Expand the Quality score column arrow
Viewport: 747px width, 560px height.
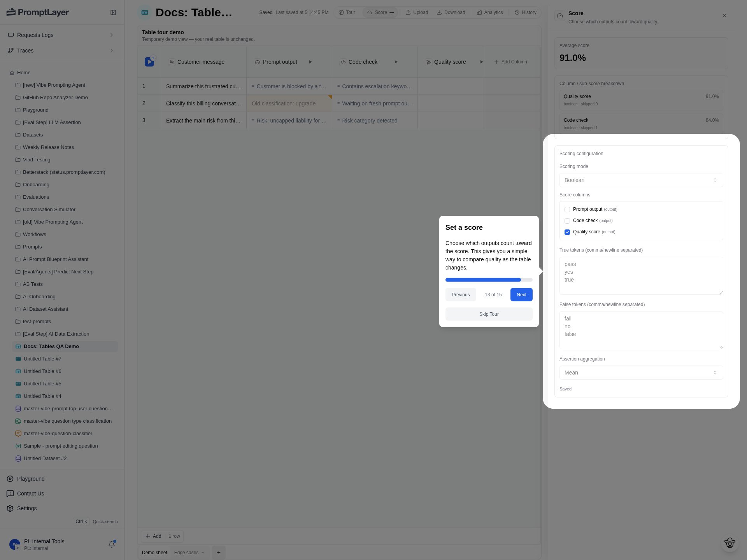click(x=481, y=62)
